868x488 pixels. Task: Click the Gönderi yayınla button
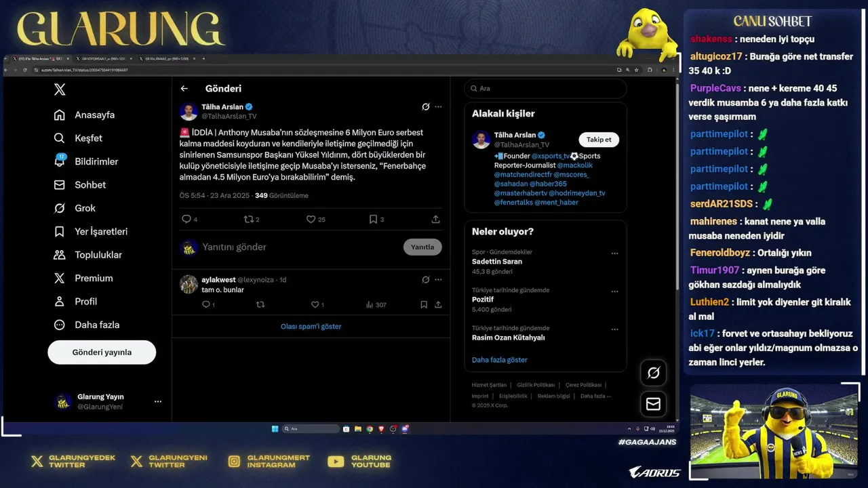pyautogui.click(x=102, y=352)
